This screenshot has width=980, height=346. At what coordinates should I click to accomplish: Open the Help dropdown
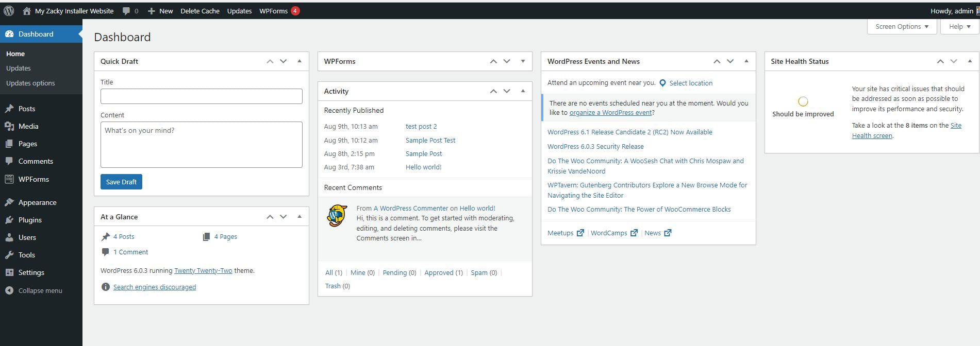click(x=959, y=27)
